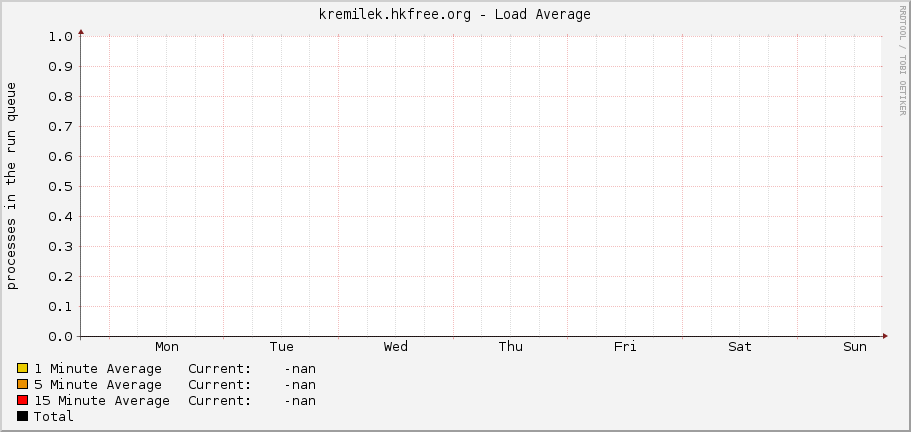The image size is (911, 432).
Task: Click the 0.3 y-axis label
Action: click(x=60, y=246)
